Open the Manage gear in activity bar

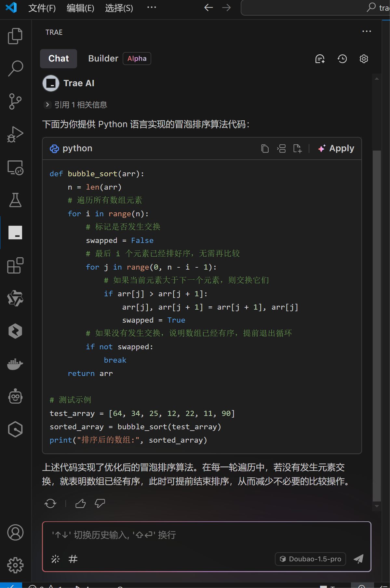click(x=15, y=565)
